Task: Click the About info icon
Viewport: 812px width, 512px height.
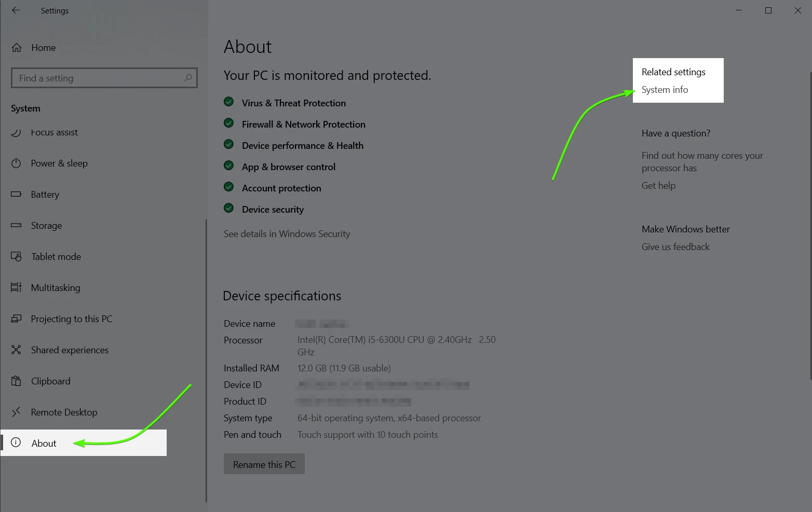Action: [x=16, y=442]
